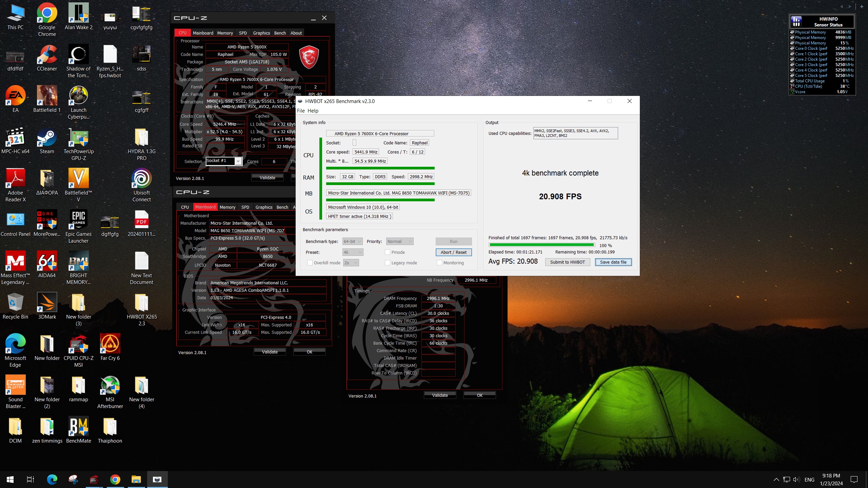
Task: Open Task View in the taskbar
Action: pos(31,480)
